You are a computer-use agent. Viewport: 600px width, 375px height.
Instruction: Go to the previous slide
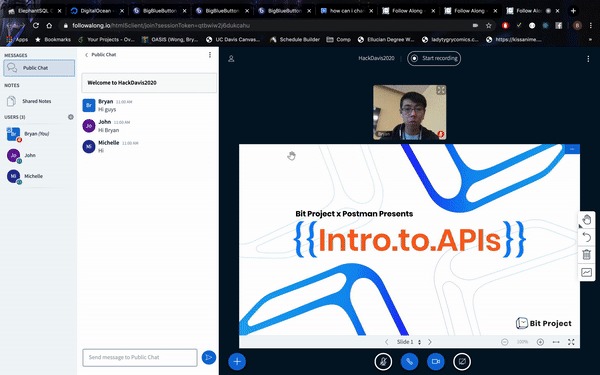click(386, 342)
